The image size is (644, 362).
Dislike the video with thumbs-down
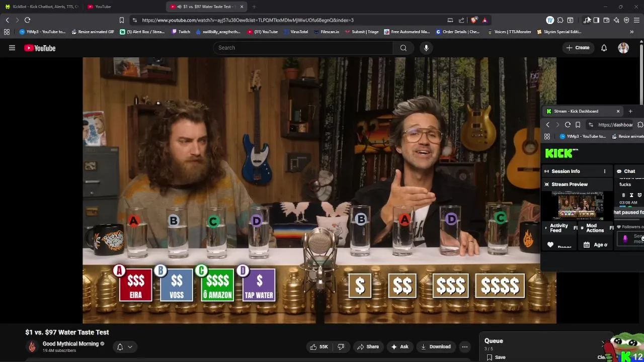coord(341,346)
